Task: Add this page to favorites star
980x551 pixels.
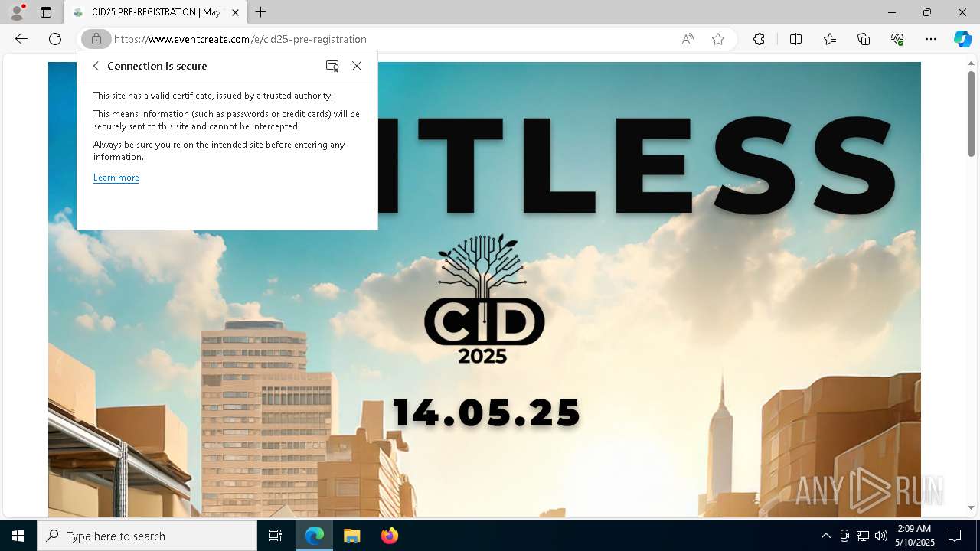Action: pyautogui.click(x=718, y=39)
